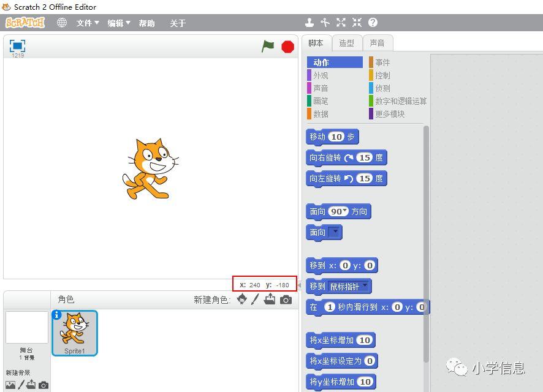Click seconds value in 秒内滑行到 block
543x392 pixels.
[330, 307]
